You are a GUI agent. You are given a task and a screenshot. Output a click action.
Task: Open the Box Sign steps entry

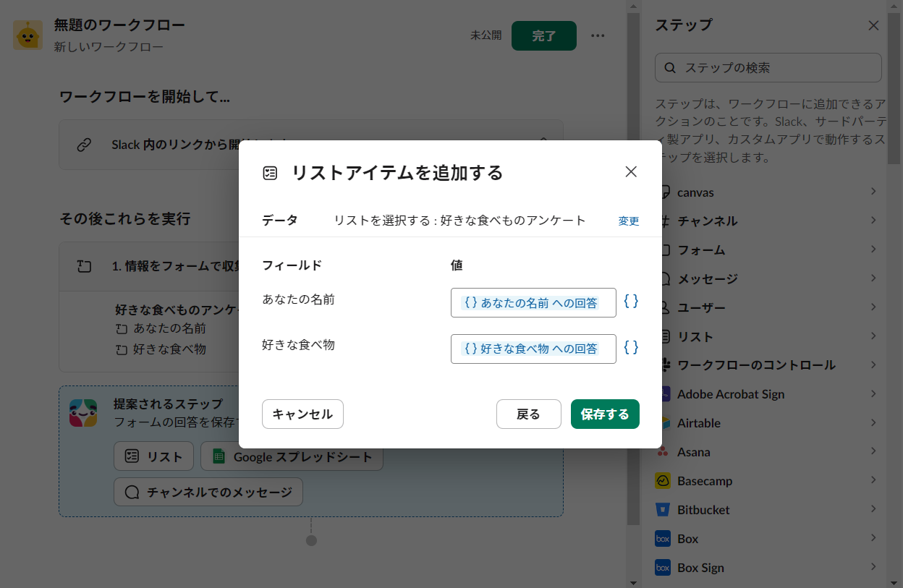pos(768,568)
